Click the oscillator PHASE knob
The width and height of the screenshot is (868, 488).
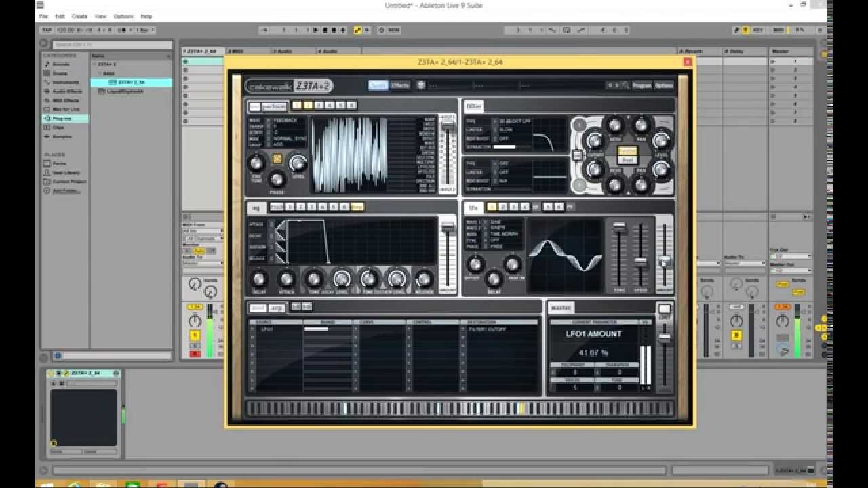pos(277,179)
